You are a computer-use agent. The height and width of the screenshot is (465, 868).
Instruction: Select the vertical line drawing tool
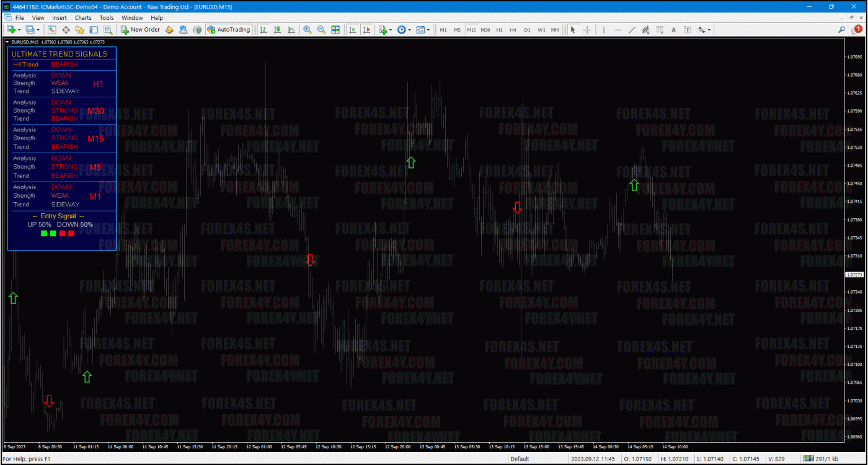[604, 30]
